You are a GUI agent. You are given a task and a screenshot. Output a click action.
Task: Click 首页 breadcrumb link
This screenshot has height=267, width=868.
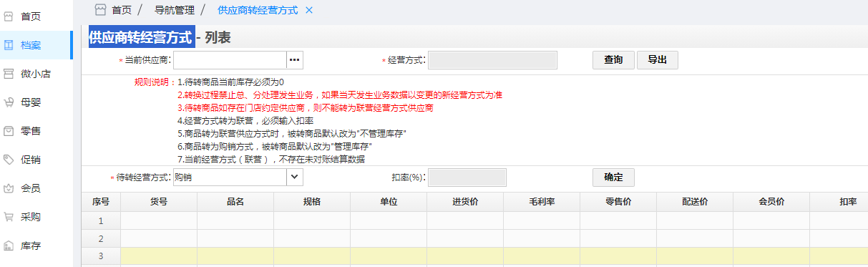122,10
